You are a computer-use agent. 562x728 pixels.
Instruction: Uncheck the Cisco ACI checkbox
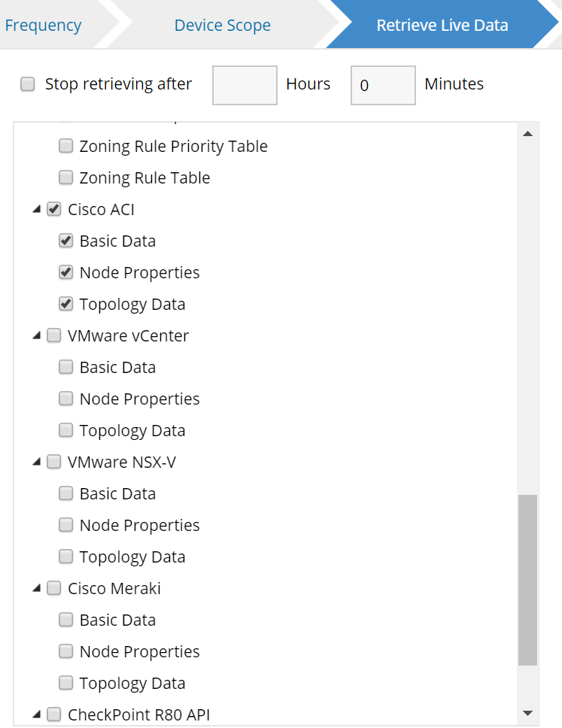tap(54, 210)
